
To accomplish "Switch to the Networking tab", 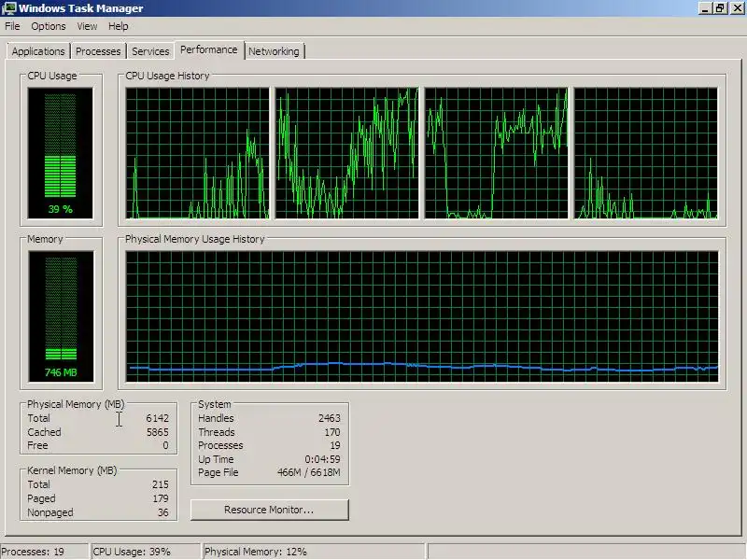I will (274, 51).
